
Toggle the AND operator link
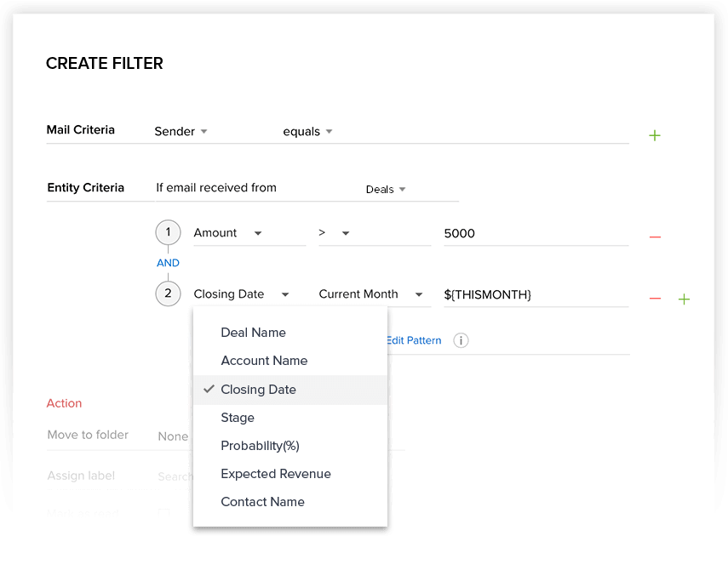point(168,263)
